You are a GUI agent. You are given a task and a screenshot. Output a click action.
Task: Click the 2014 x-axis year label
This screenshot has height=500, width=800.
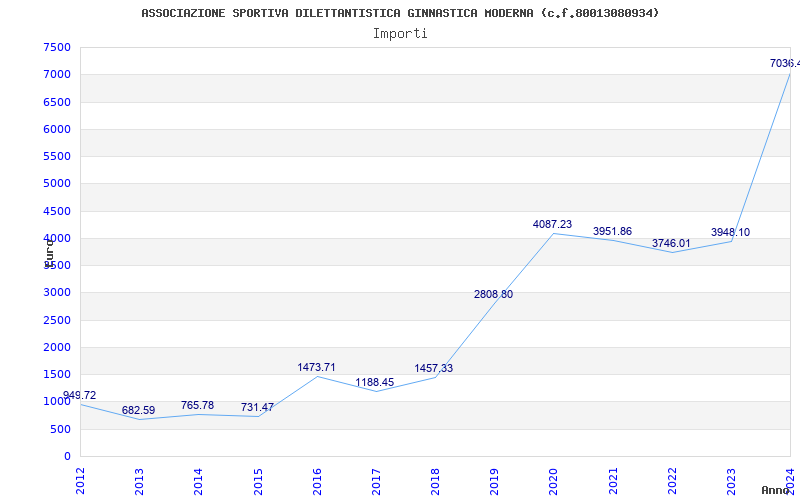pyautogui.click(x=198, y=481)
